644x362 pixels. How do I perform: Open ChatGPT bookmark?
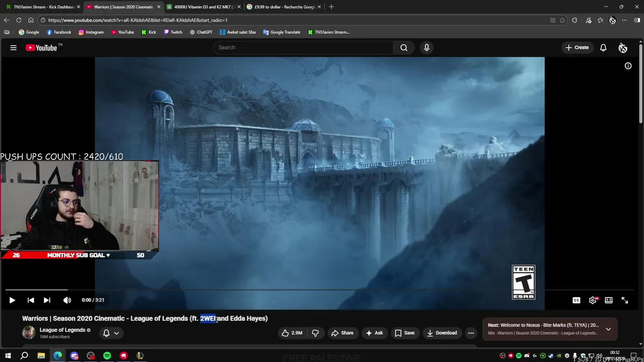click(201, 32)
